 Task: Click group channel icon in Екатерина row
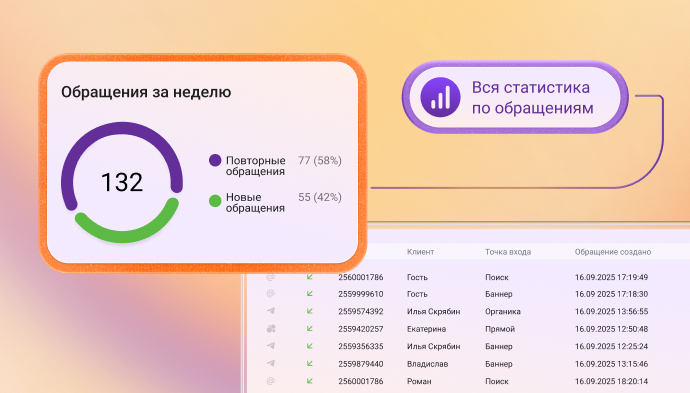click(271, 329)
